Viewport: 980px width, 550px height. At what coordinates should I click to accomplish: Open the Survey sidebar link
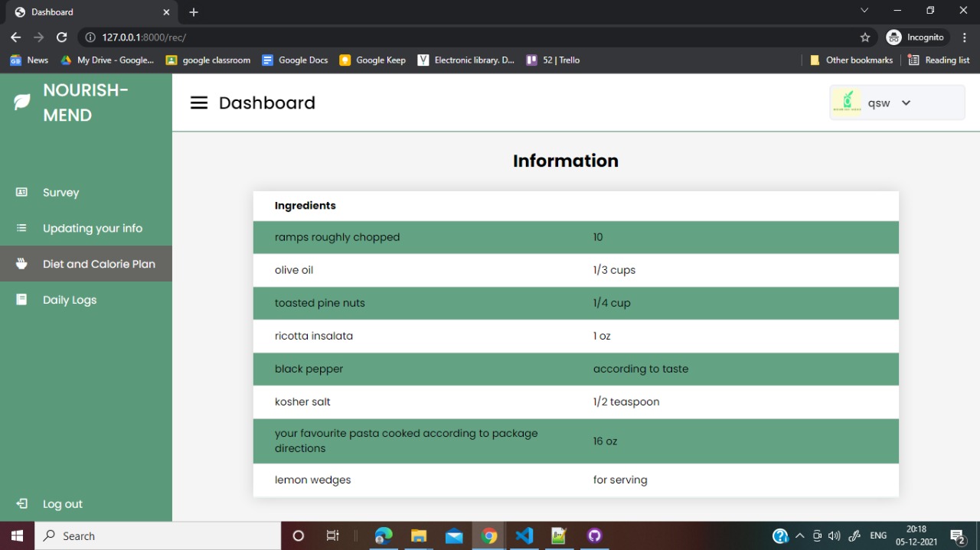(86, 192)
